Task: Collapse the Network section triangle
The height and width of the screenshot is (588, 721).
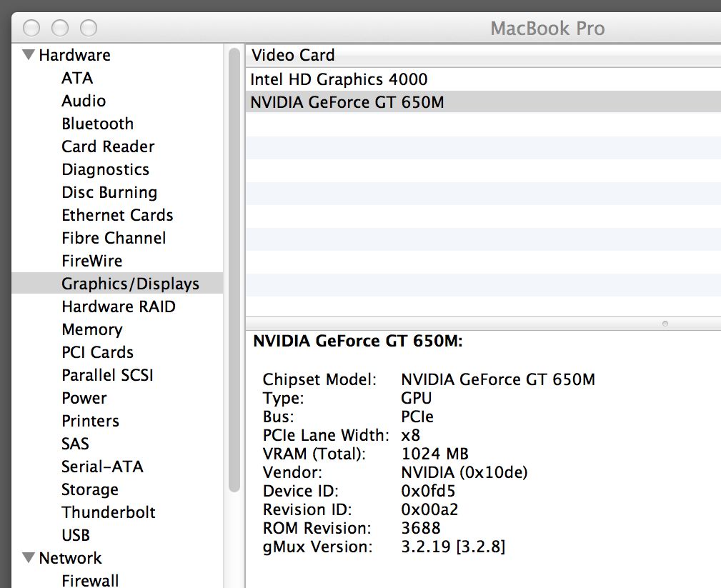Action: pos(29,558)
